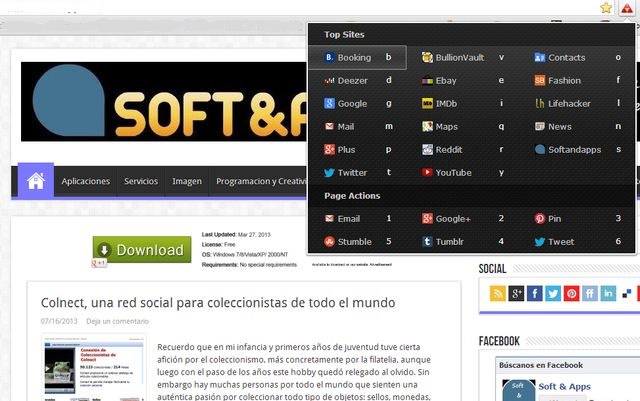This screenshot has height=401, width=640.
Task: Open the Servicios menu item
Action: tap(141, 181)
